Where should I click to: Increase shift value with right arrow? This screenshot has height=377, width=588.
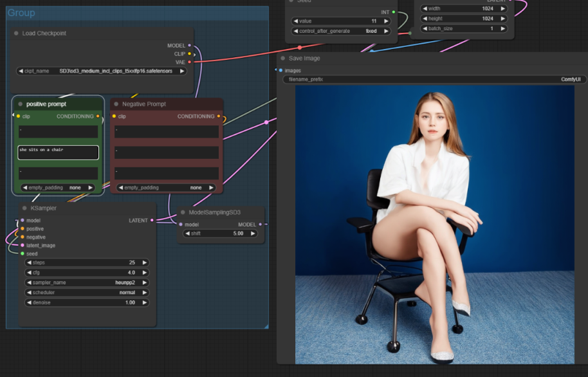point(253,234)
